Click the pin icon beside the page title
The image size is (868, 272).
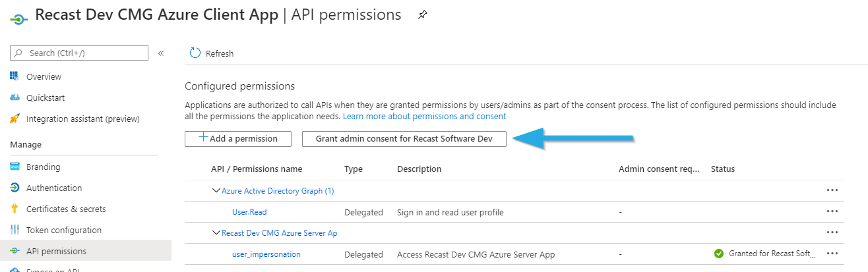pyautogui.click(x=423, y=16)
